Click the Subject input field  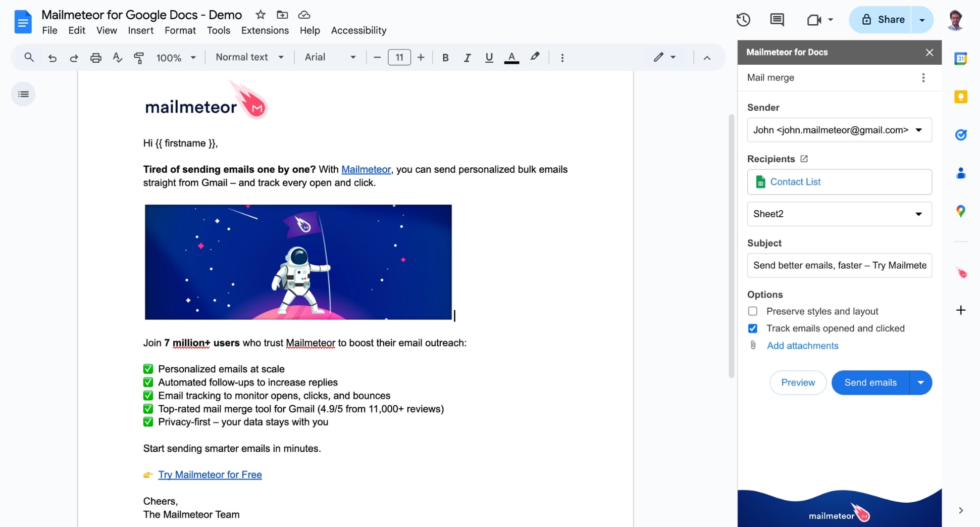coord(839,265)
